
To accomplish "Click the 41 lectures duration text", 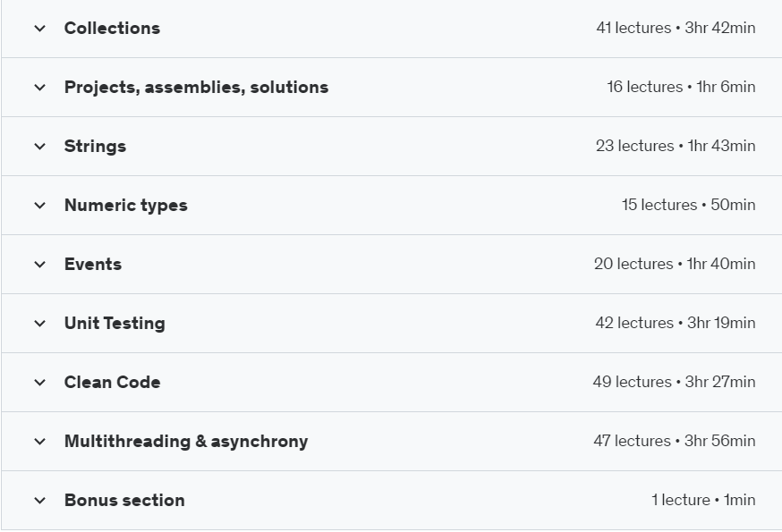I will pyautogui.click(x=676, y=29).
